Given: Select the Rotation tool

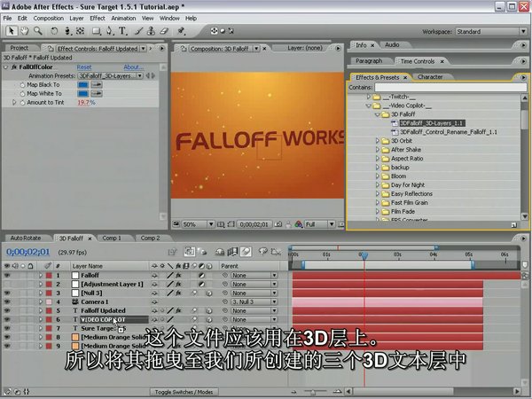Looking at the screenshot, I should pos(55,30).
